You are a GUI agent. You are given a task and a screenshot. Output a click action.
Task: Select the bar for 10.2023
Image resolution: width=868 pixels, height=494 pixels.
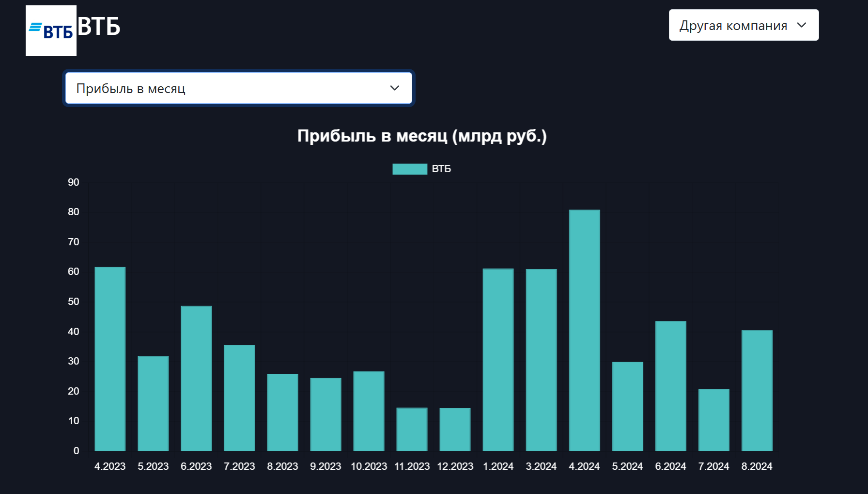369,411
